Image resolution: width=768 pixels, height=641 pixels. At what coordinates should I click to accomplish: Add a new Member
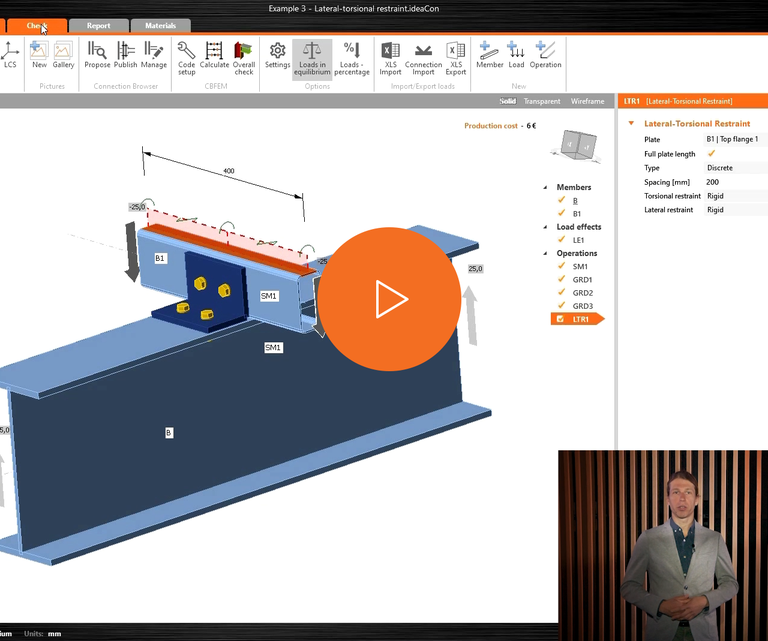point(489,56)
